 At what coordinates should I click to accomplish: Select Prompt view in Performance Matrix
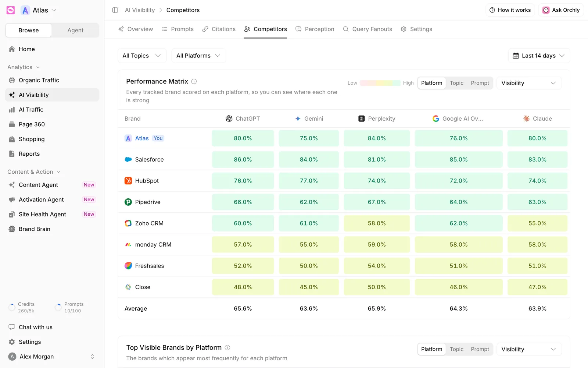pos(480,83)
